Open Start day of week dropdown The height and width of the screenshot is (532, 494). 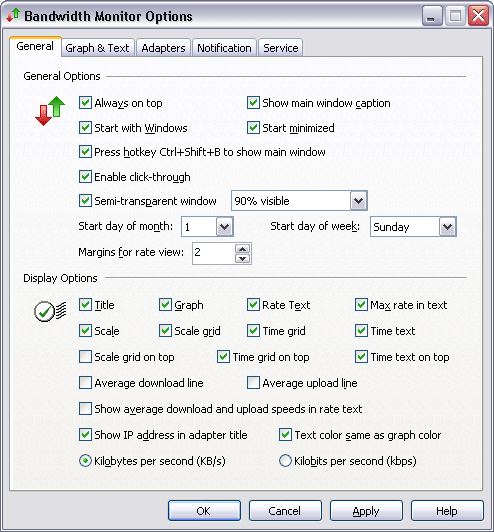pos(447,227)
